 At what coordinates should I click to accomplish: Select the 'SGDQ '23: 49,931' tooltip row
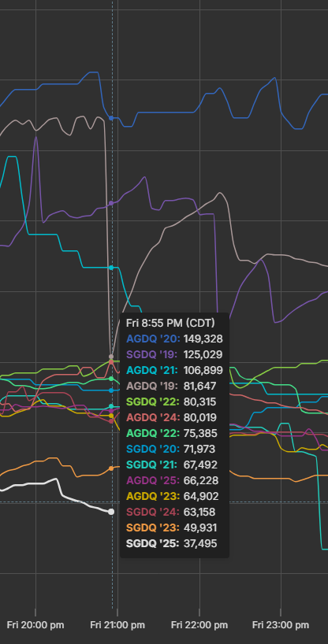171,527
